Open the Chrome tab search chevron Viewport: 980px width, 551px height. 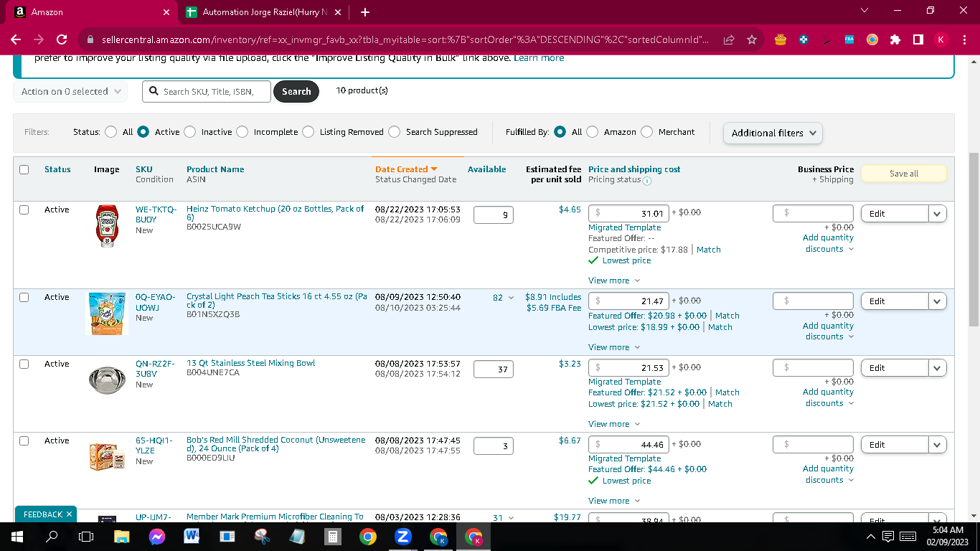[x=864, y=11]
